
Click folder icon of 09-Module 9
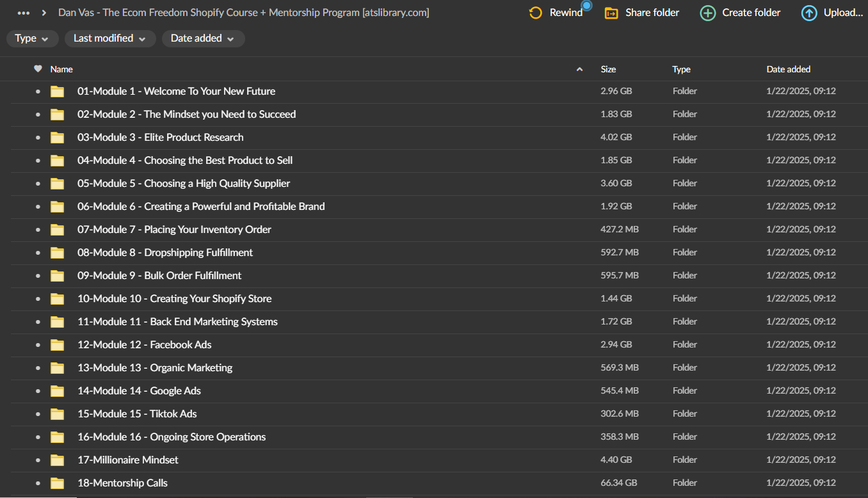point(58,276)
